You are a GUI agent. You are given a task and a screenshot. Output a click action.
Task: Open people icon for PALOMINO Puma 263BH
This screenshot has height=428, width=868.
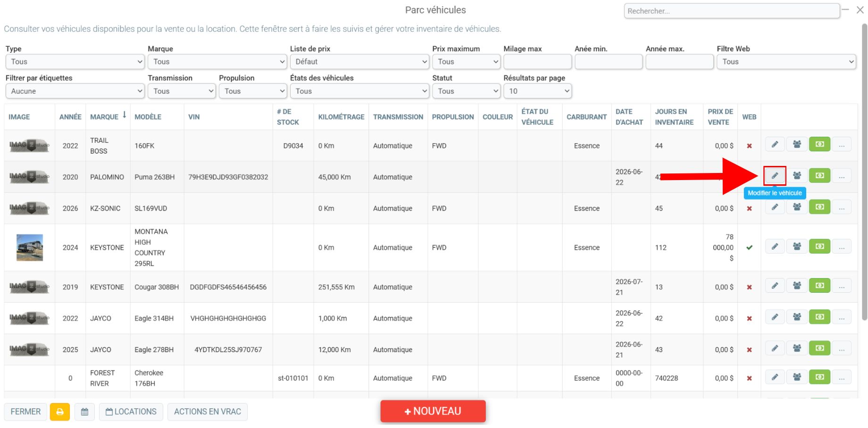click(797, 176)
